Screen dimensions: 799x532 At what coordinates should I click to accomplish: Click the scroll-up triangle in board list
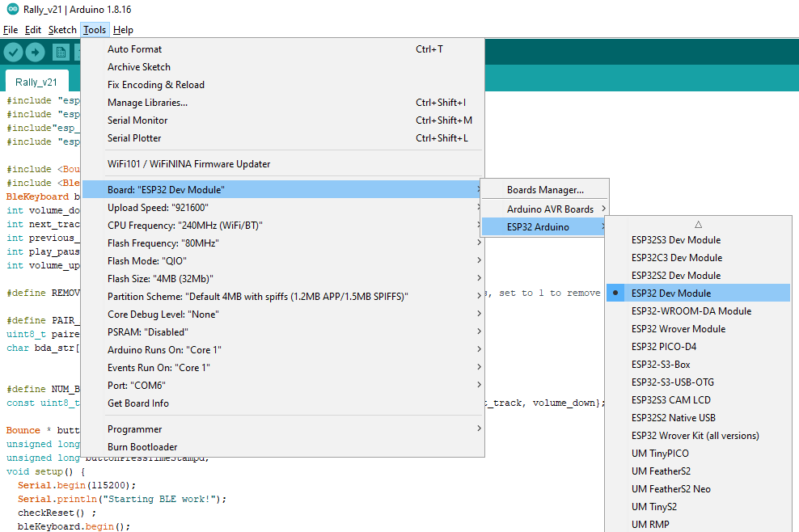698,224
